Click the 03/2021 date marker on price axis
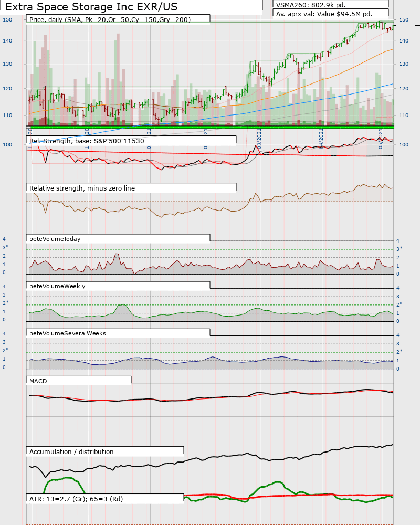The width and height of the screenshot is (420, 525). pyautogui.click(x=259, y=140)
